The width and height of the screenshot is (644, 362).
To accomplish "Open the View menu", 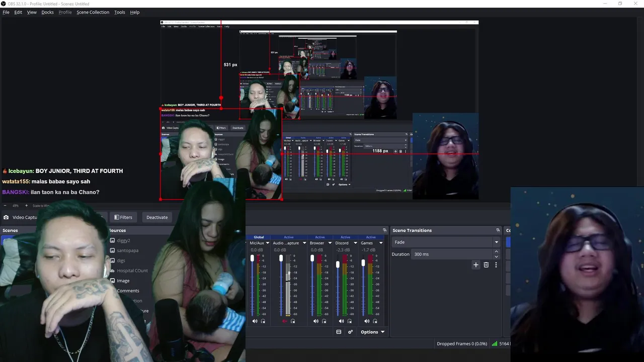I will point(32,12).
